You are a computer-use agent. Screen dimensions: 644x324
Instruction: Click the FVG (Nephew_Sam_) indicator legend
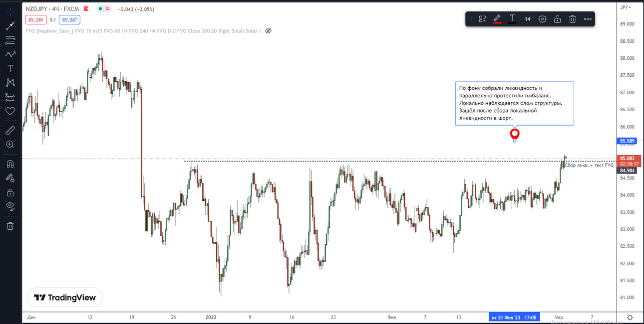tap(143, 31)
